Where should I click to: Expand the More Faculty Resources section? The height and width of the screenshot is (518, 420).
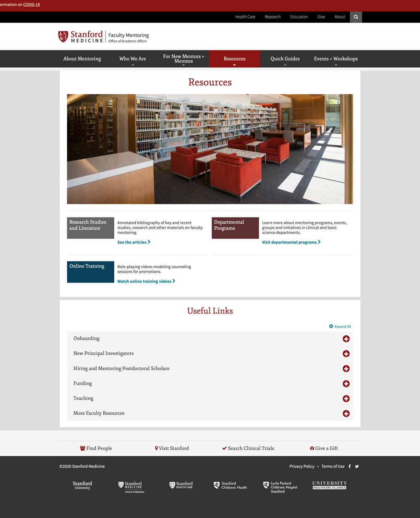tap(346, 413)
